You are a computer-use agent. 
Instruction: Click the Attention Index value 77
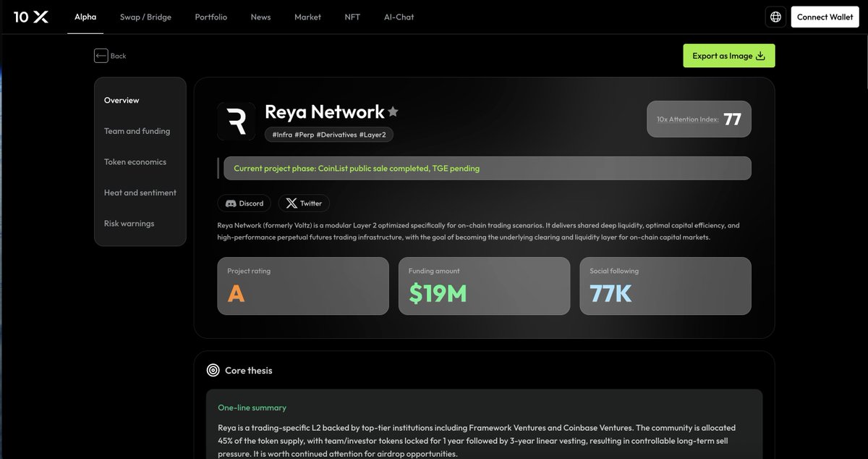[732, 119]
